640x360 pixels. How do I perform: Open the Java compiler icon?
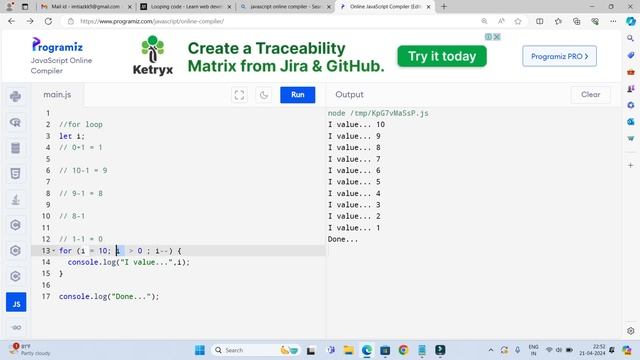pyautogui.click(x=16, y=199)
